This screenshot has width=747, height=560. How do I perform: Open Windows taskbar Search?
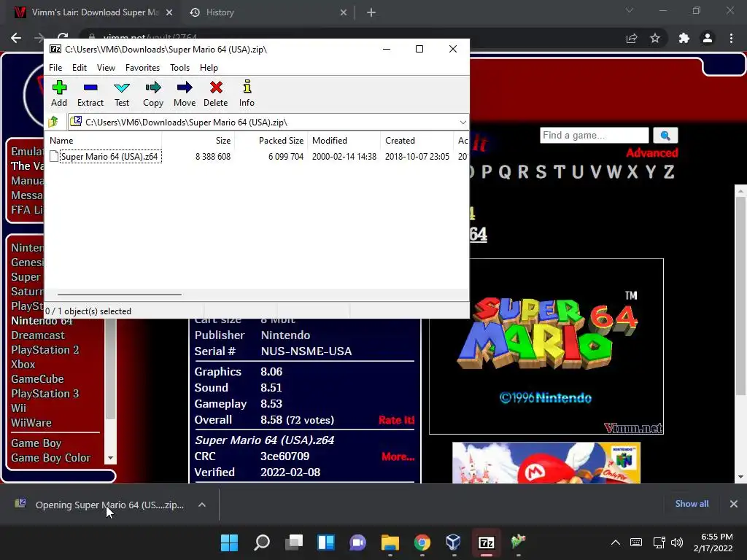262,542
